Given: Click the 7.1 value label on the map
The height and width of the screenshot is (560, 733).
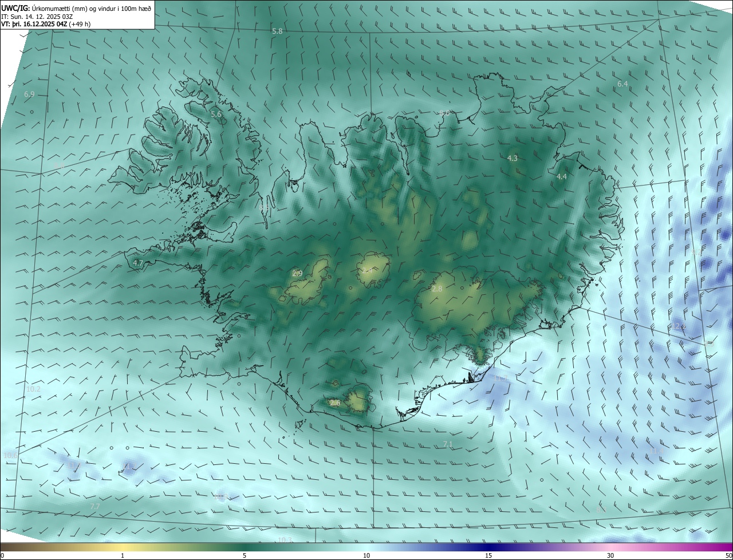Looking at the screenshot, I should click(448, 444).
